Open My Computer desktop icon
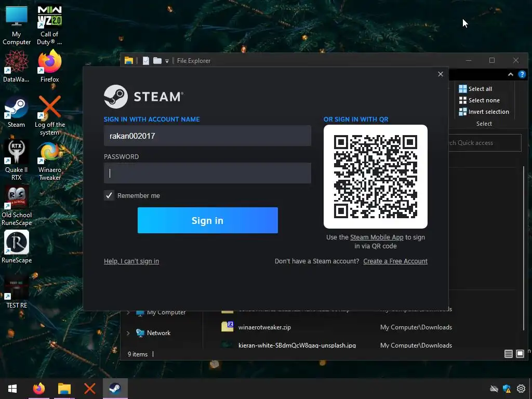The width and height of the screenshot is (532, 399). (16, 25)
